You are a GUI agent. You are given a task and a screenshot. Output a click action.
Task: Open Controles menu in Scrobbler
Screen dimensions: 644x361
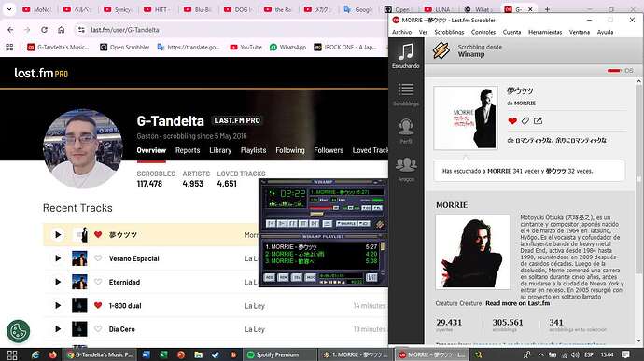coord(483,32)
